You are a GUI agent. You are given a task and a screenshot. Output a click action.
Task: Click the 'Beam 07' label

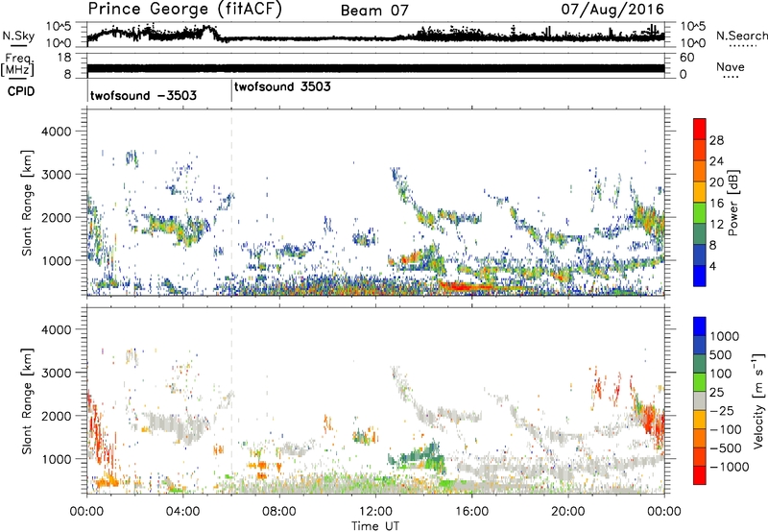pos(374,11)
